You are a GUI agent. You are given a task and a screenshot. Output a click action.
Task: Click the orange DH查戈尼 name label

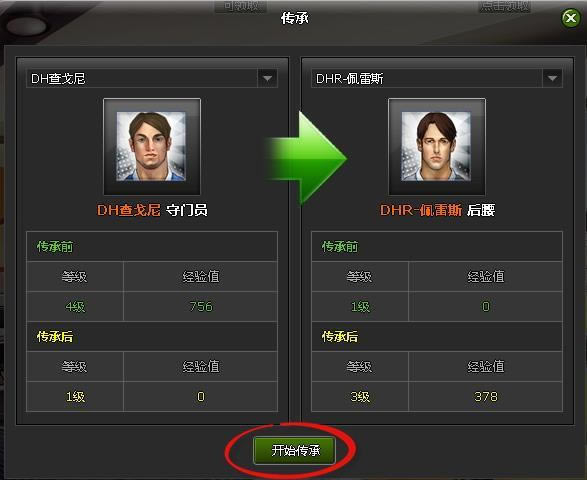tap(129, 210)
